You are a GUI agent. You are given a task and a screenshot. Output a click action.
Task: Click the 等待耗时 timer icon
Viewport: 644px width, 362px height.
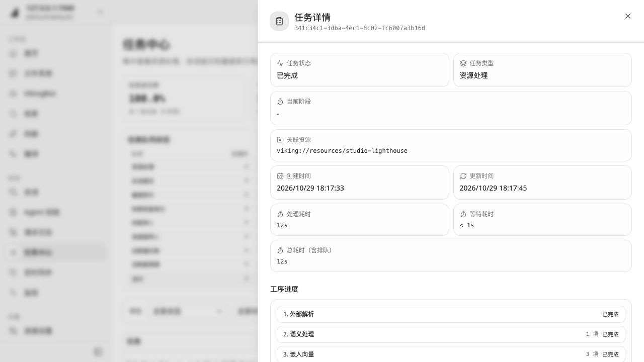point(463,214)
